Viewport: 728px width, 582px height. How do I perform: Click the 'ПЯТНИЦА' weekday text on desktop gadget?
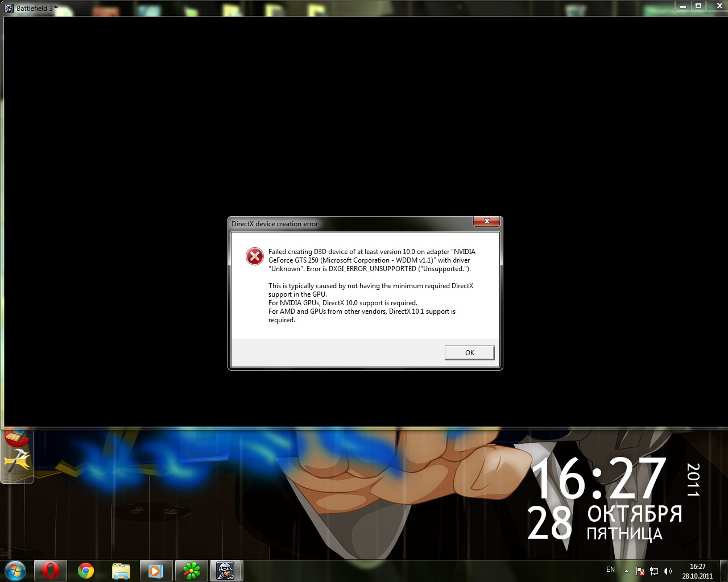coord(624,534)
